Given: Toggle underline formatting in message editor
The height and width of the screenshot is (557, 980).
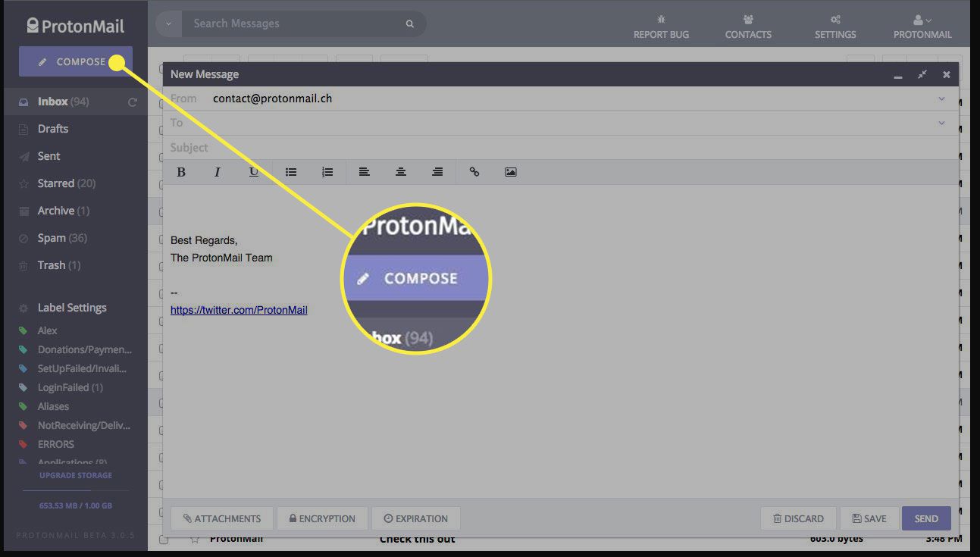Looking at the screenshot, I should 254,172.
